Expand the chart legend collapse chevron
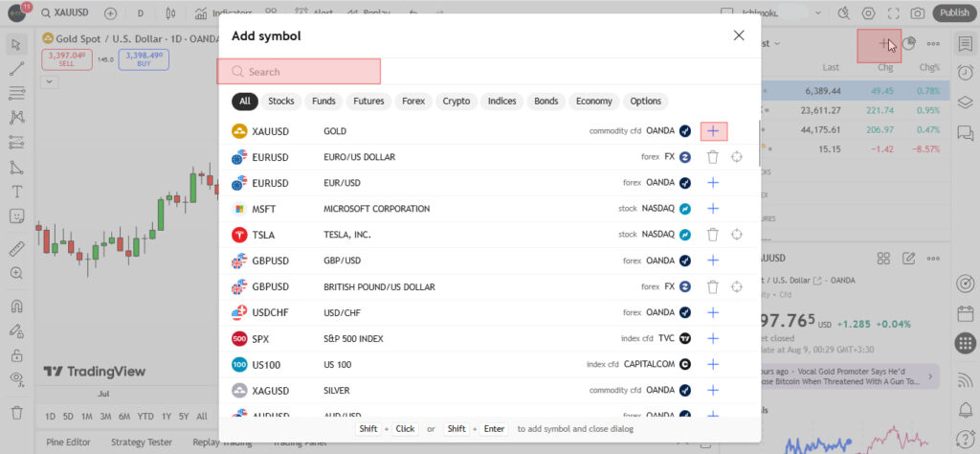The width and height of the screenshot is (980, 454). [x=50, y=82]
